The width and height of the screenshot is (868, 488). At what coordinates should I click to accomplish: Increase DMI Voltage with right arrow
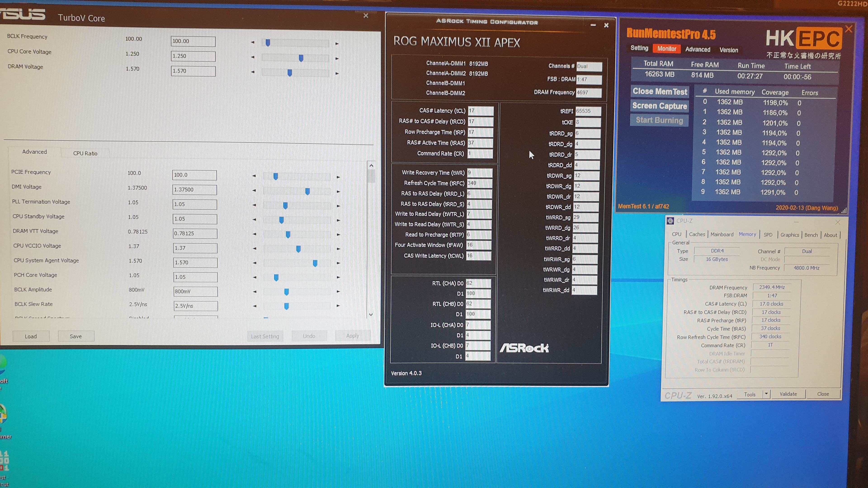tap(338, 192)
